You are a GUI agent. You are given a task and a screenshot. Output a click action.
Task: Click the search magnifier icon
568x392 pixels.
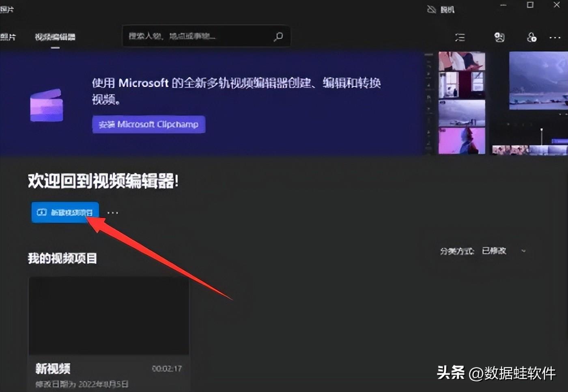coord(278,37)
